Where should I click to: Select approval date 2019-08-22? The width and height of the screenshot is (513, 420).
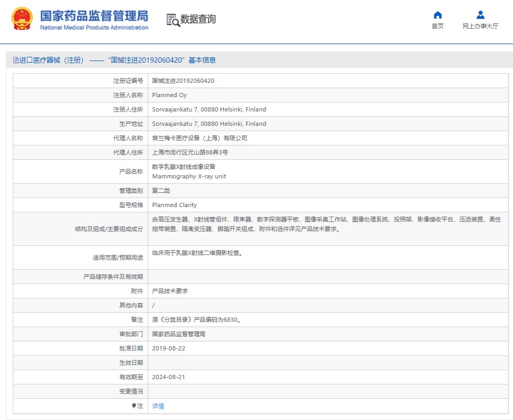(168, 348)
